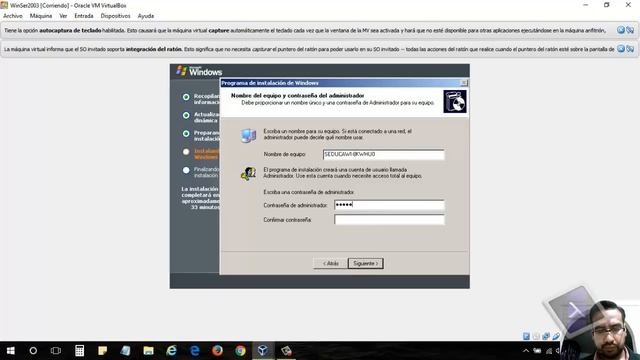This screenshot has width=640, height=360.
Task: Open the Entrada menu
Action: (x=84, y=16)
